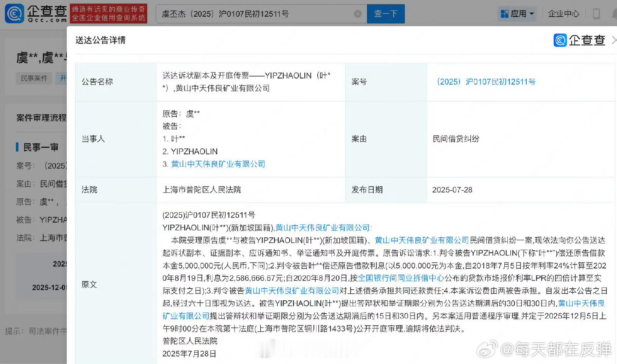Open defendant link 黄山中天伟良矿业有限公司 under 当事人
This screenshot has height=364, width=617.
tap(218, 164)
